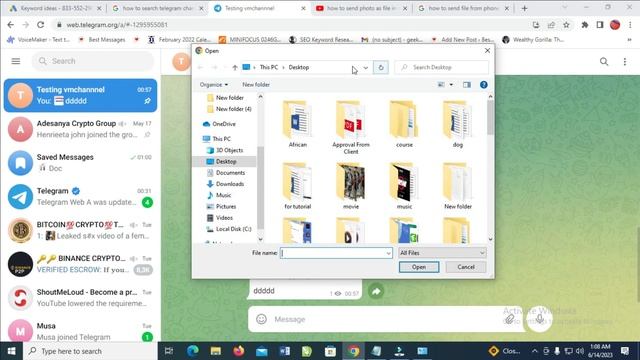The image size is (640, 360).
Task: Select OneDrive in navigation pane
Action: coord(220,124)
